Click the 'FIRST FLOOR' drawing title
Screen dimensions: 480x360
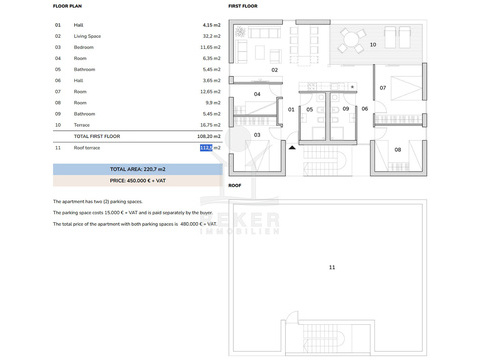(243, 6)
